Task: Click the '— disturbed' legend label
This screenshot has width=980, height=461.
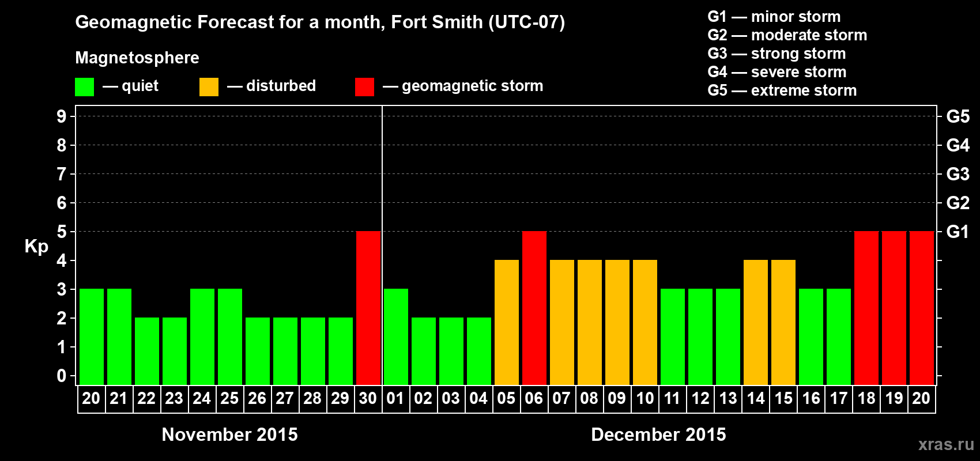Action: (272, 86)
